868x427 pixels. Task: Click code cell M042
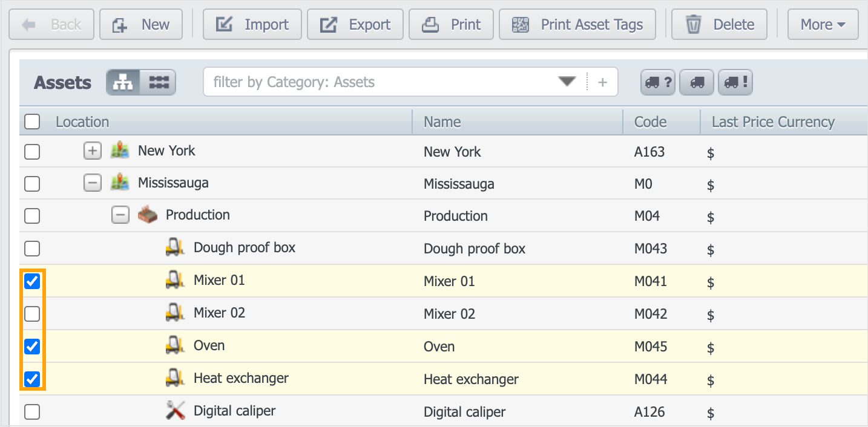tap(651, 314)
